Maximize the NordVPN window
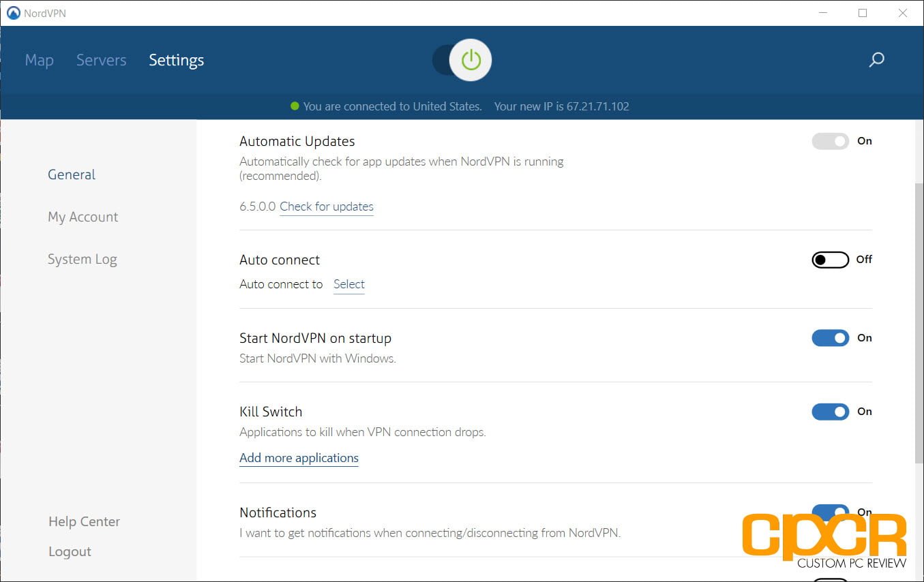Screen dimensions: 924x582 tap(863, 13)
